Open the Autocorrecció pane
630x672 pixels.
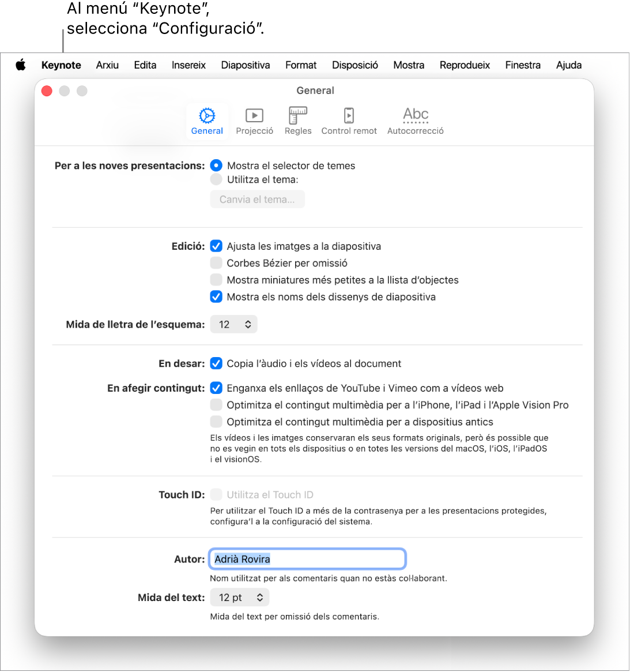[x=416, y=121]
